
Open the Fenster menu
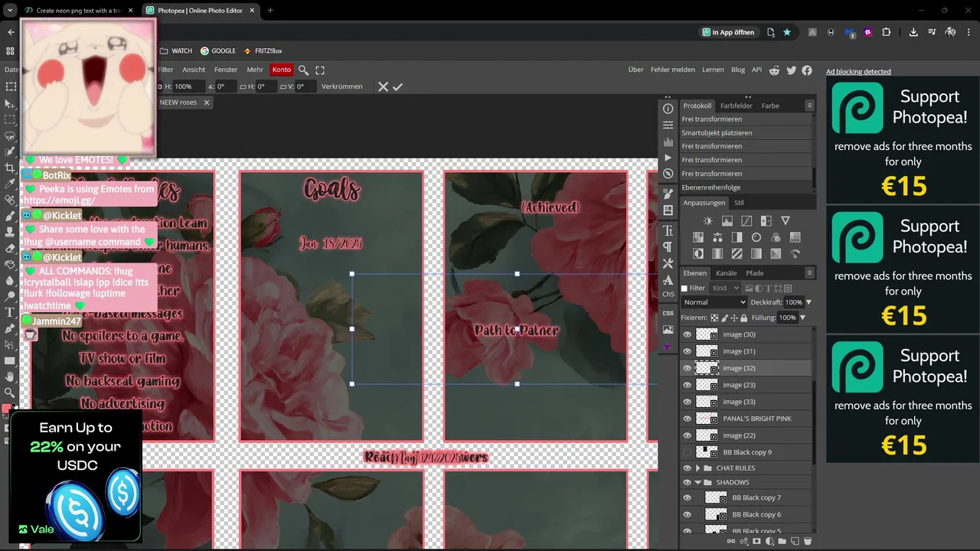coord(226,70)
